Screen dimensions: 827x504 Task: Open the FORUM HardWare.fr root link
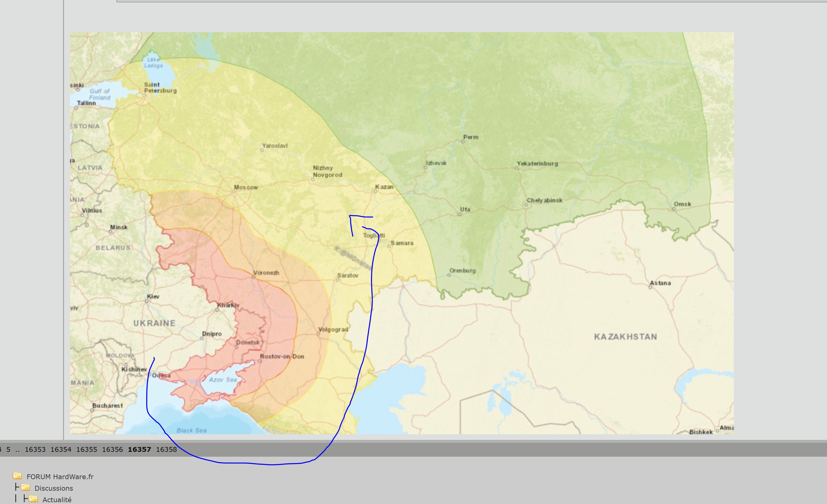click(x=60, y=476)
